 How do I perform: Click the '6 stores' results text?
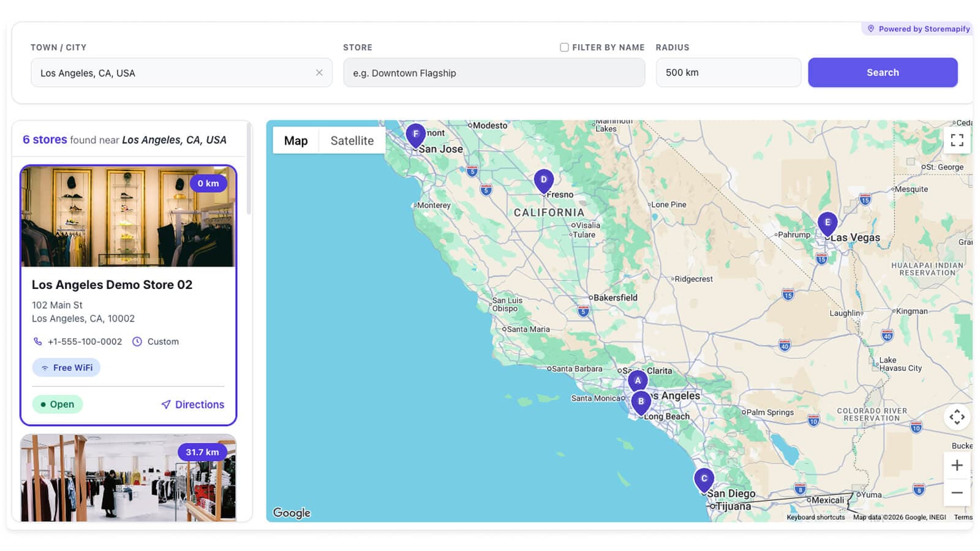point(45,140)
